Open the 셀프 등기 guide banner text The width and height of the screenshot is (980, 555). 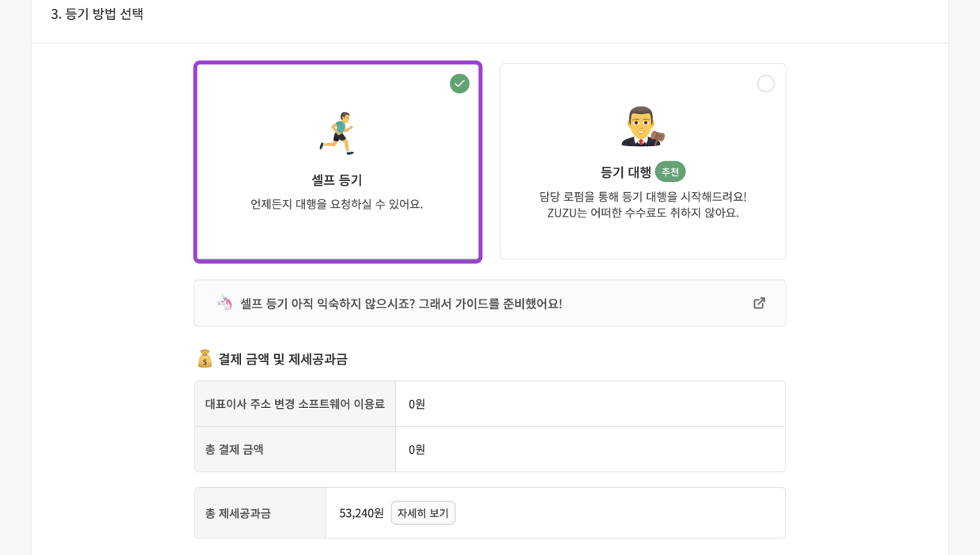[401, 304]
